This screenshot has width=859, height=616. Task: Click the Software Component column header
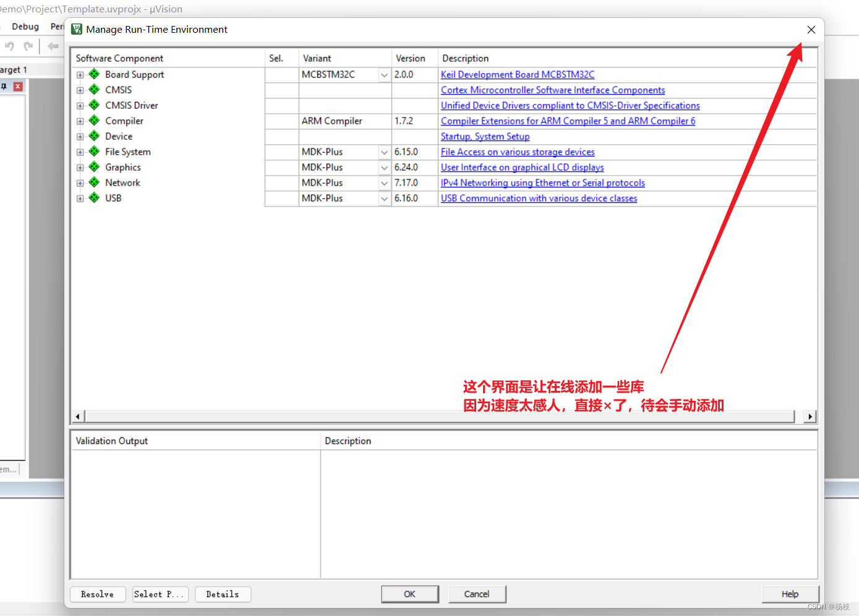(x=168, y=58)
